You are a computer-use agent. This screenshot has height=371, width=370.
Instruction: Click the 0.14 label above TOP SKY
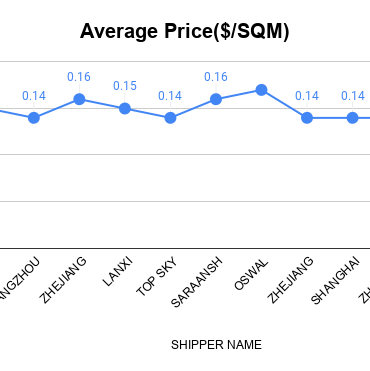(170, 96)
